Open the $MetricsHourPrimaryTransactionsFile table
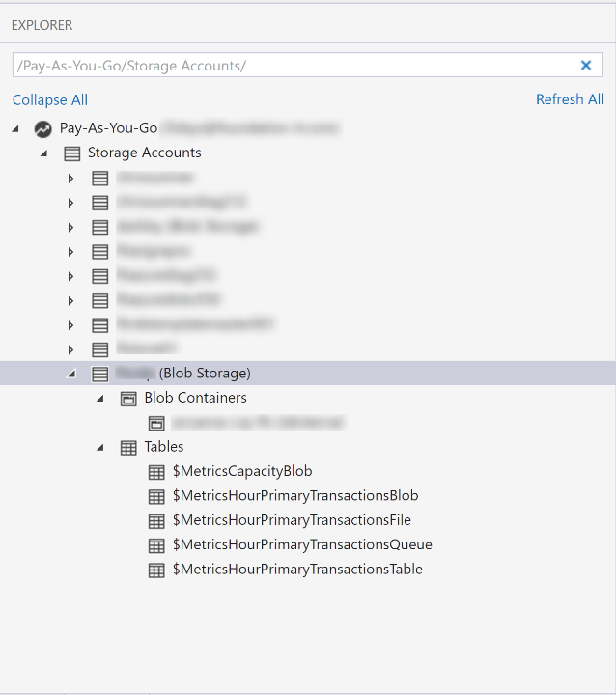 (292, 520)
